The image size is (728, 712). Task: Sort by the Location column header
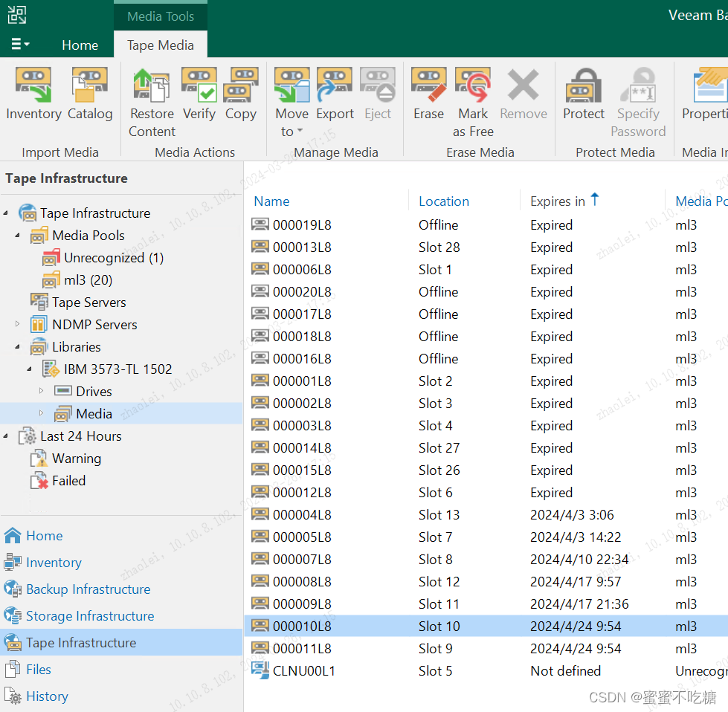pyautogui.click(x=443, y=201)
